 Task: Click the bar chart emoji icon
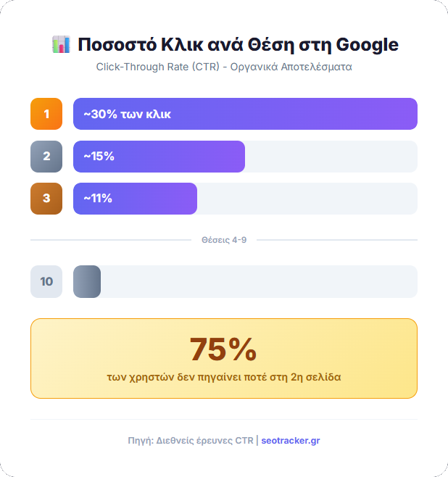click(60, 44)
